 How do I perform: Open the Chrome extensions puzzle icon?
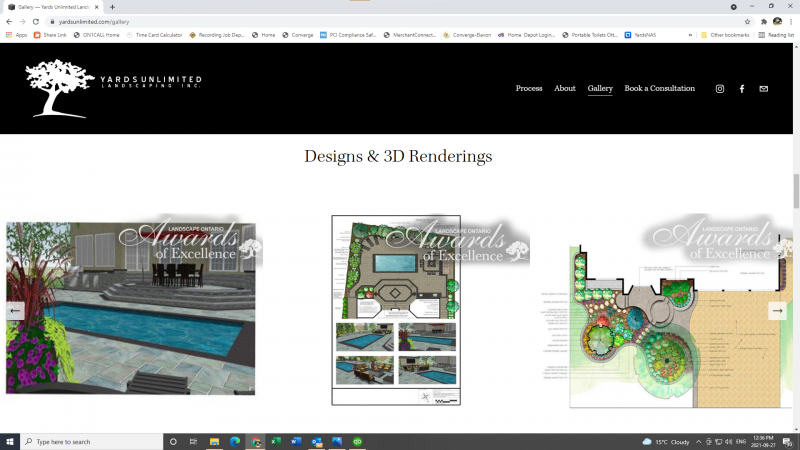click(x=764, y=21)
